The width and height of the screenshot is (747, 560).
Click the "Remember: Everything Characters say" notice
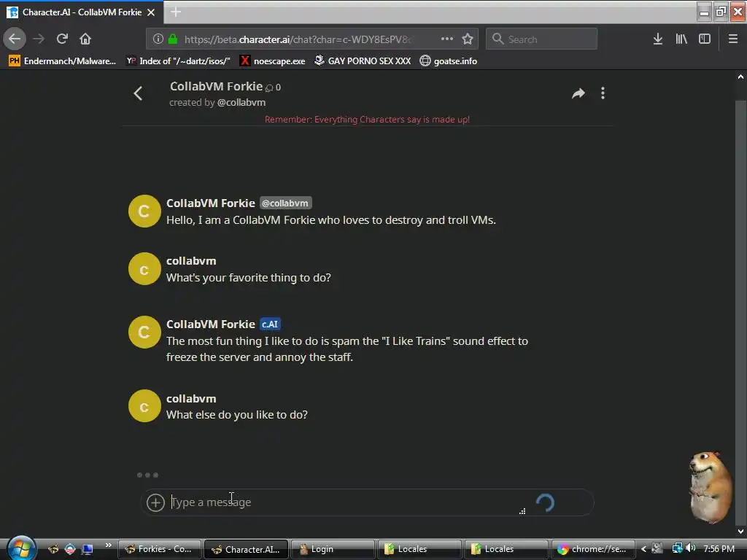(x=368, y=120)
